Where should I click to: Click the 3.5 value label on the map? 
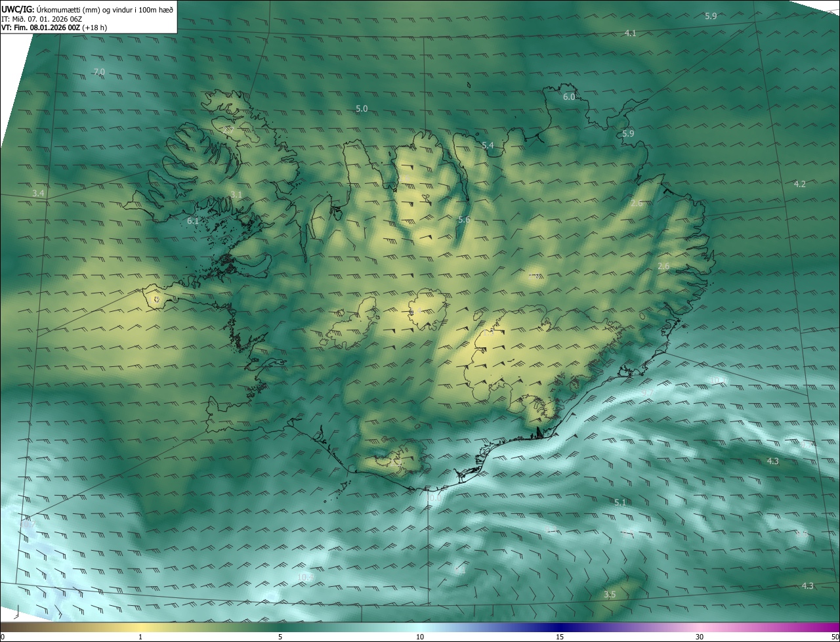tap(610, 594)
